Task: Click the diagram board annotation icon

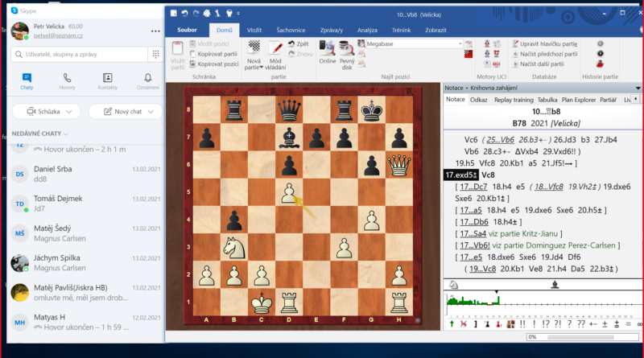Action: (510, 324)
